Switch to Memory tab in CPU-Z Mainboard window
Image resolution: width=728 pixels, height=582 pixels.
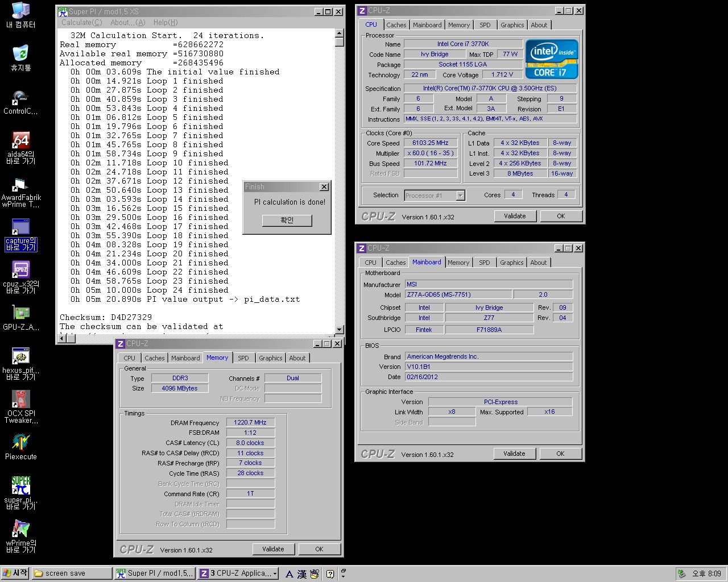click(458, 263)
